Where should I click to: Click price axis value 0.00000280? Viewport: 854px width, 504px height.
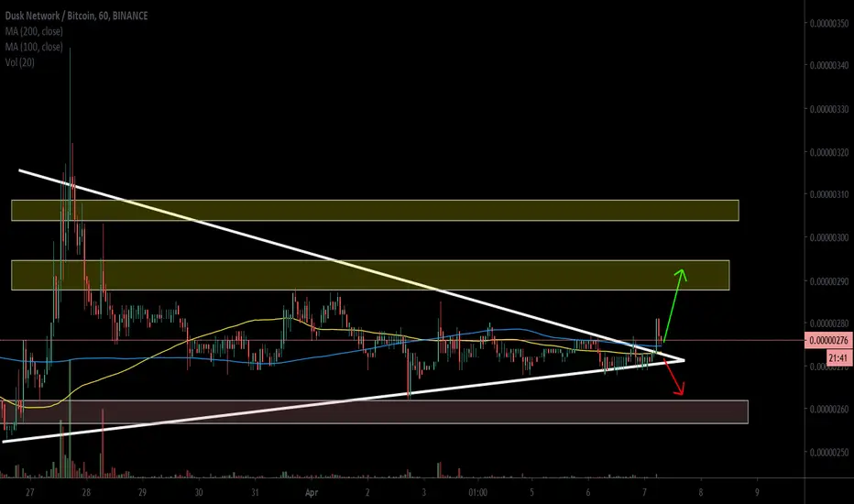click(829, 323)
